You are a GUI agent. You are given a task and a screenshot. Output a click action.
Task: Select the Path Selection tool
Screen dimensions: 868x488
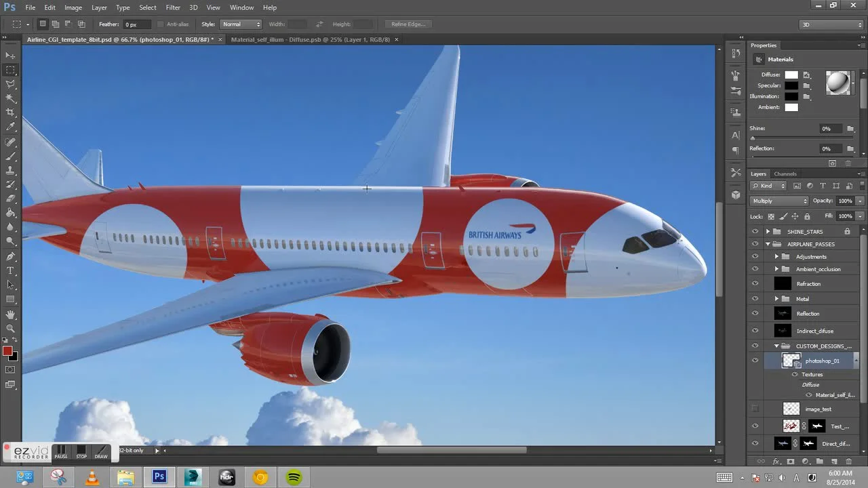pyautogui.click(x=10, y=285)
